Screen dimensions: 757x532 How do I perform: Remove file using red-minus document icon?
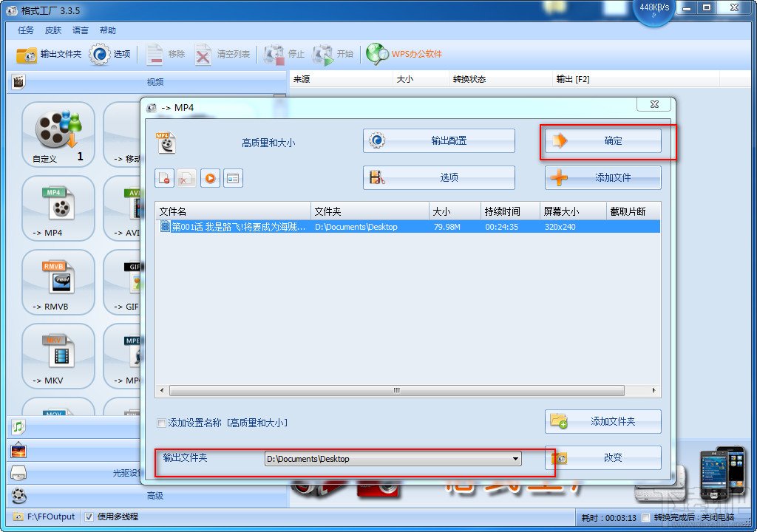(164, 177)
